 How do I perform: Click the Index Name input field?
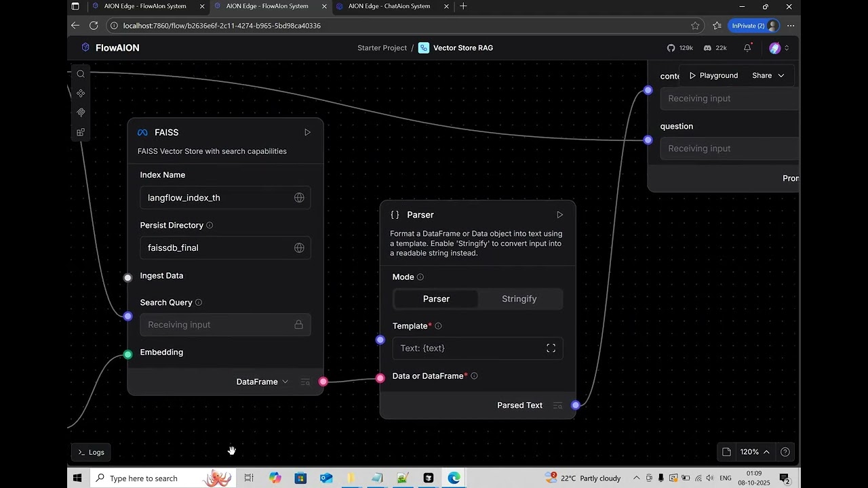coord(225,198)
